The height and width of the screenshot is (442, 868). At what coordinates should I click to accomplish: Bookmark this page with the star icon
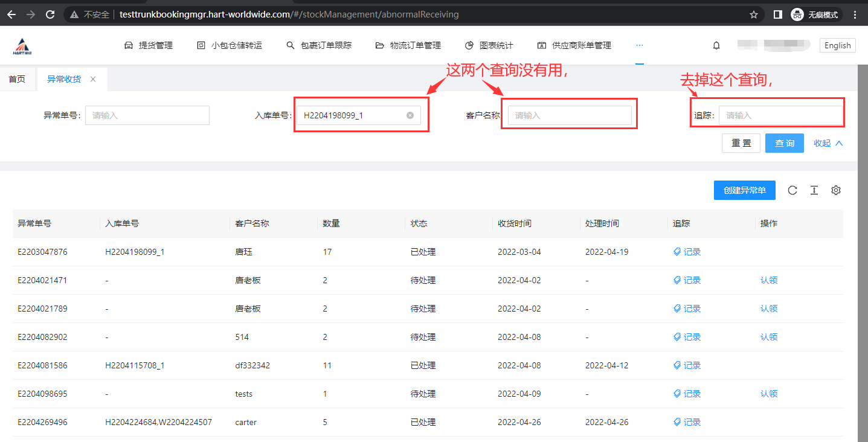[754, 14]
